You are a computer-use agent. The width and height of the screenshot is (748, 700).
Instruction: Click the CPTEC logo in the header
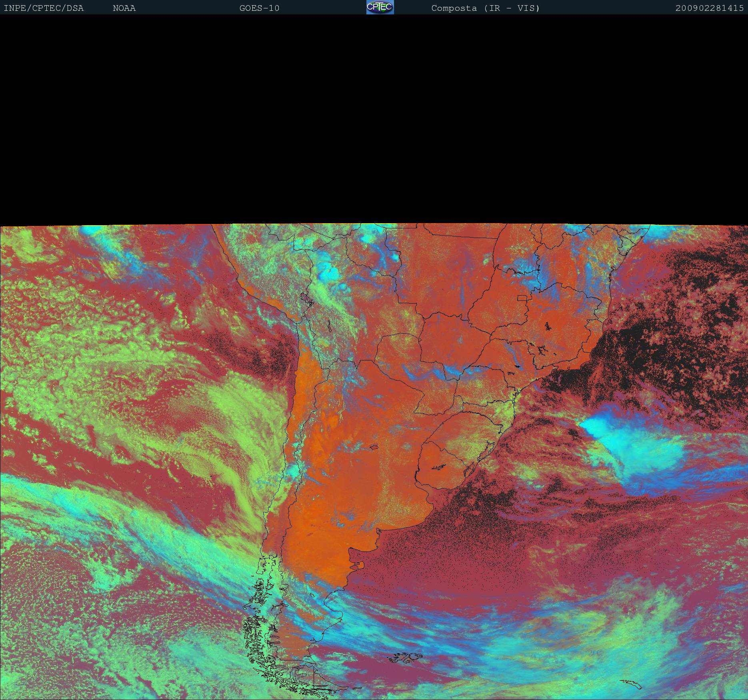coord(380,7)
